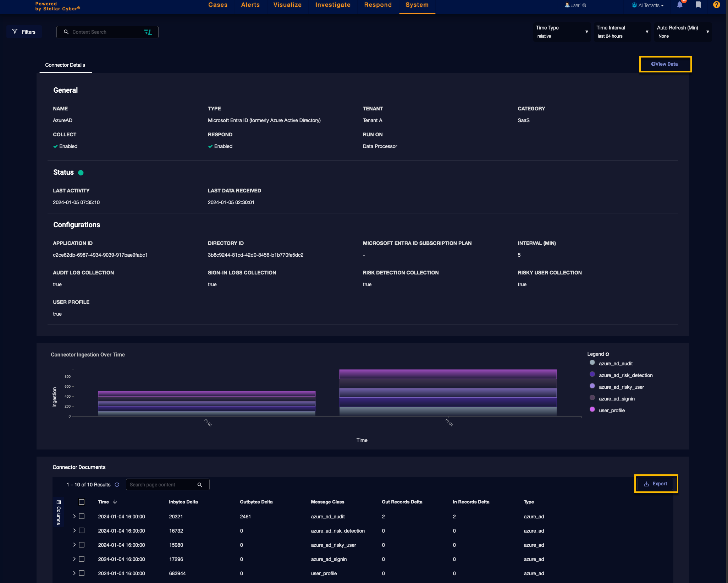Click the magnifier in Search page content
The height and width of the screenshot is (583, 728).
click(x=200, y=485)
